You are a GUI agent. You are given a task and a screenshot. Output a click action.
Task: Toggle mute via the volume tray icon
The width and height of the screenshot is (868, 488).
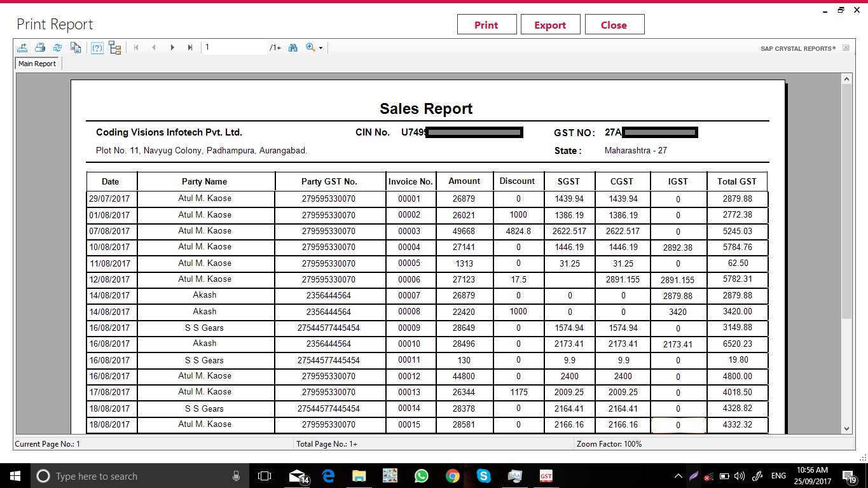coord(740,475)
